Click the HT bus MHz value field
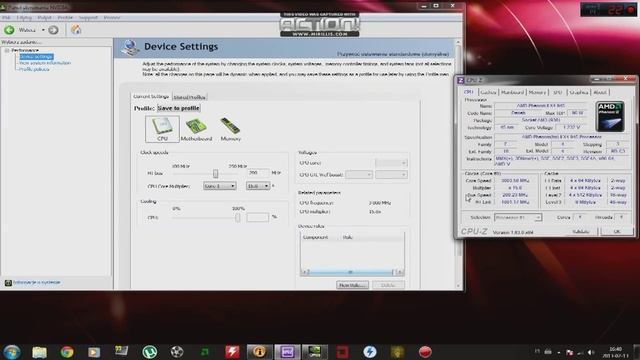Image resolution: width=640 pixels, height=360 pixels. click(258, 173)
